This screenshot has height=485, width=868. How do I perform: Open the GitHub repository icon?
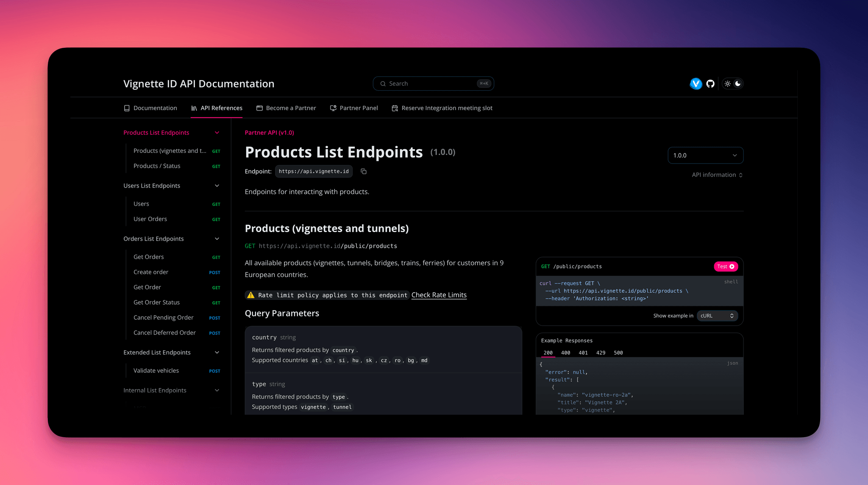click(x=710, y=83)
